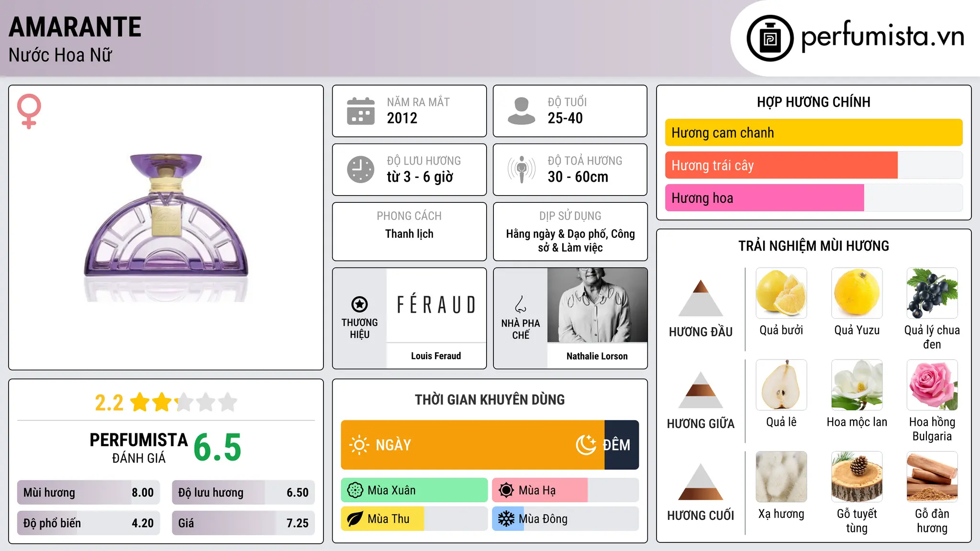The width and height of the screenshot is (980, 551).
Task: Open the Hoa hồng Bulgaria note image
Action: [x=932, y=385]
